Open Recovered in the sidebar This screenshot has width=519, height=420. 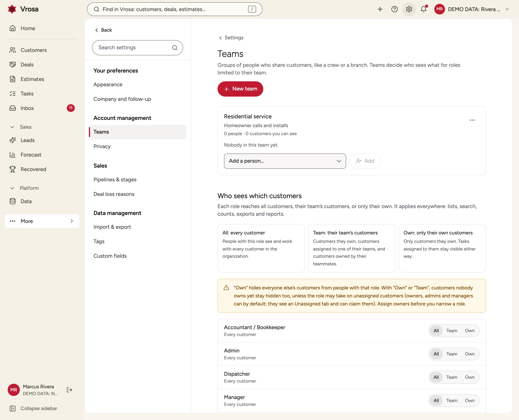click(42, 169)
